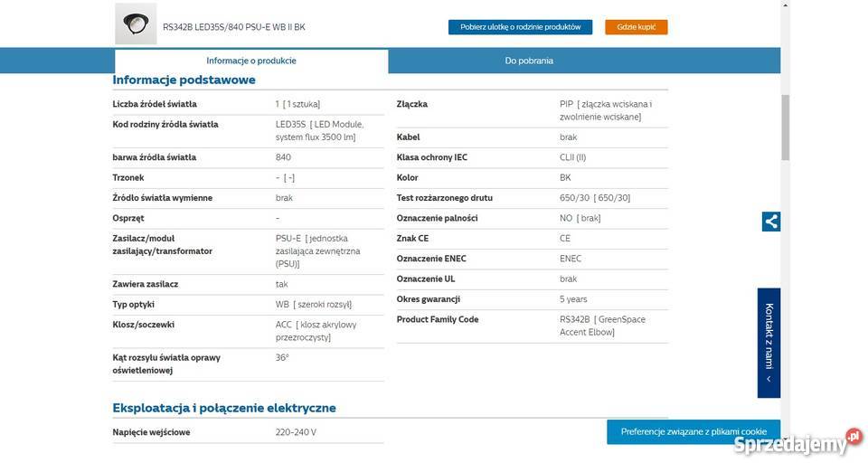
Task: Select the 'Oznaczenie palności' label
Action: click(x=437, y=218)
